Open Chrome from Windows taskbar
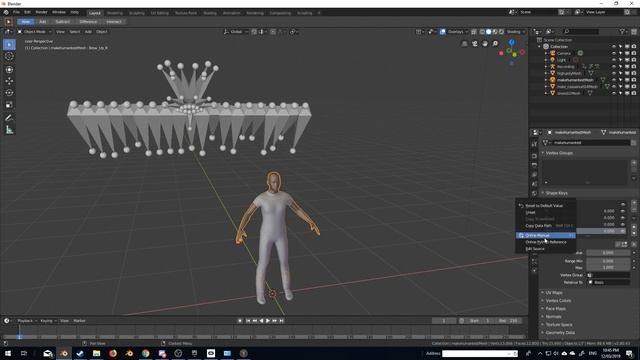Viewport: 640px width, 360px height. tap(146, 353)
